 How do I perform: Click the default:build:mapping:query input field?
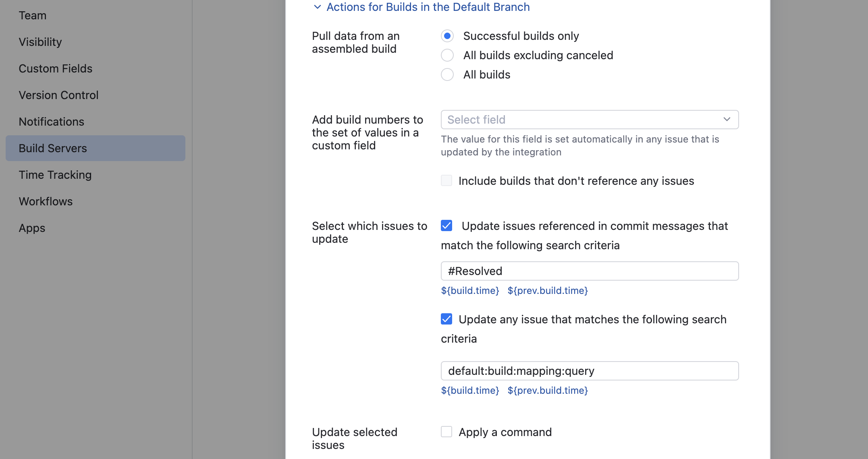coord(589,371)
